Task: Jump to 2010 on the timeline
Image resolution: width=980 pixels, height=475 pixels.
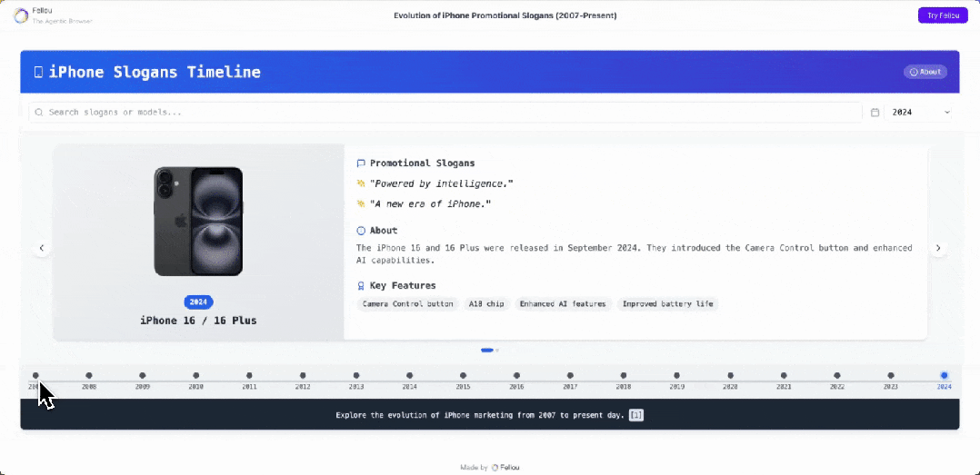Action: click(x=196, y=376)
